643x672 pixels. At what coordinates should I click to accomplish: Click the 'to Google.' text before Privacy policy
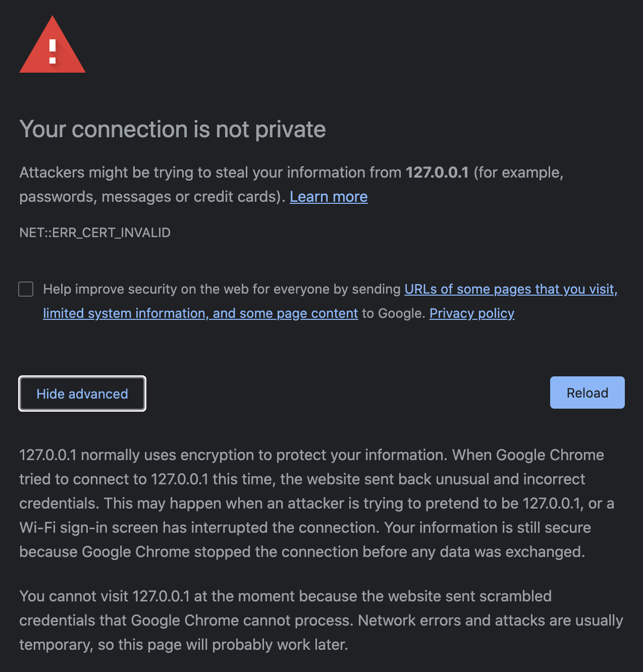394,313
